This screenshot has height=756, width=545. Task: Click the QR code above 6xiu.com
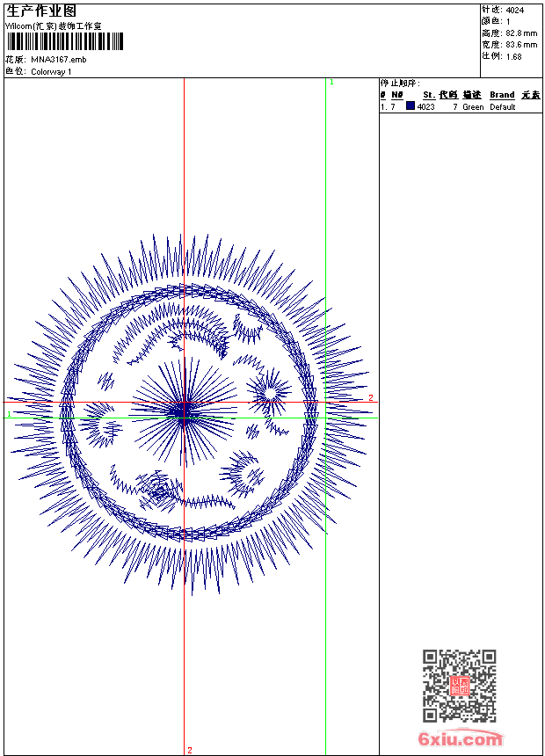(459, 686)
